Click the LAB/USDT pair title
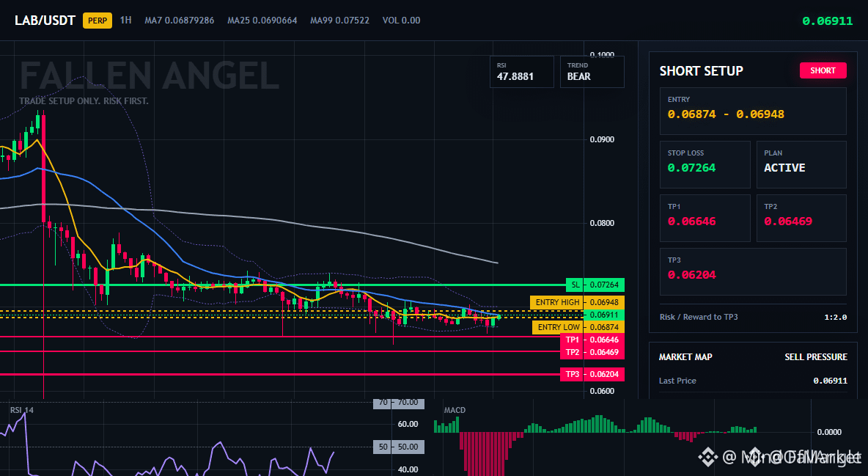This screenshot has height=476, width=868. (45, 21)
